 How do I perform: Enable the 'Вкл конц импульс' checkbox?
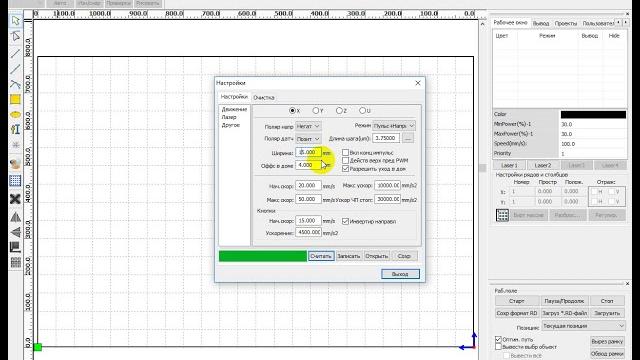pyautogui.click(x=346, y=153)
